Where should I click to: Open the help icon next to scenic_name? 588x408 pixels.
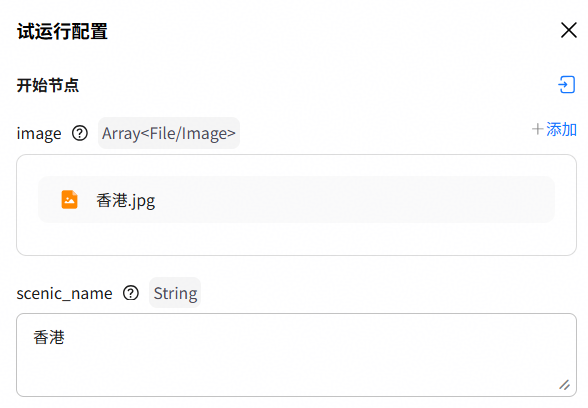coord(131,293)
